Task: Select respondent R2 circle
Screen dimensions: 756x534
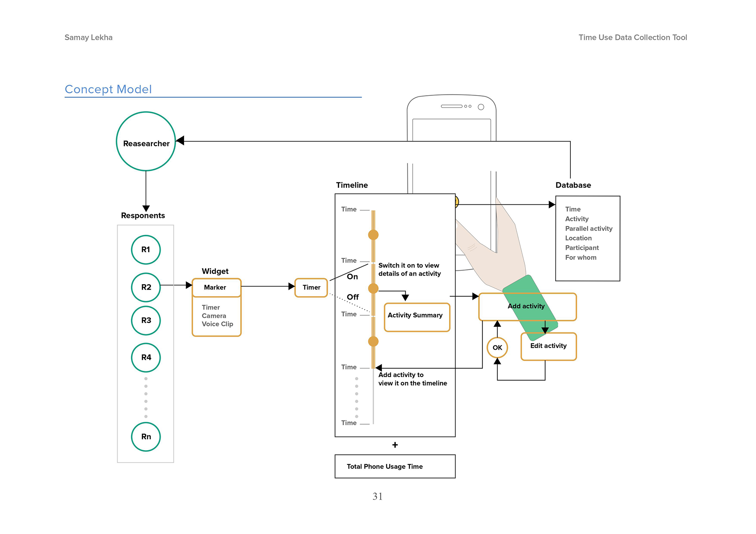Action: [x=146, y=287]
